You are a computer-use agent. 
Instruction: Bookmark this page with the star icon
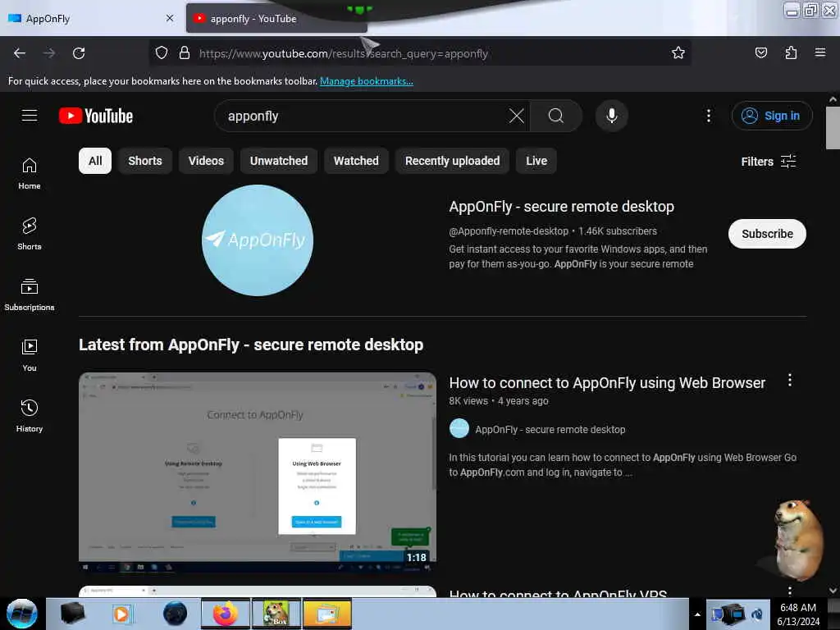(x=678, y=53)
